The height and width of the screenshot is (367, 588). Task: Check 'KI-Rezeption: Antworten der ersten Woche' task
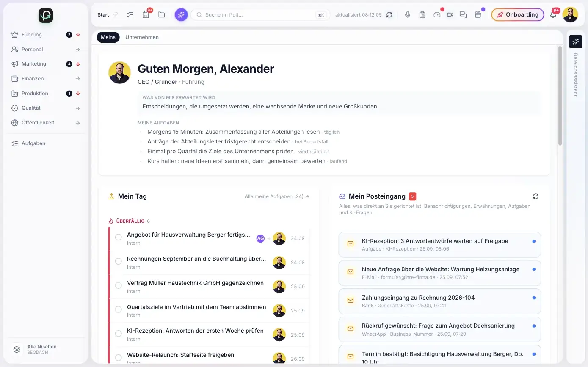click(x=119, y=334)
